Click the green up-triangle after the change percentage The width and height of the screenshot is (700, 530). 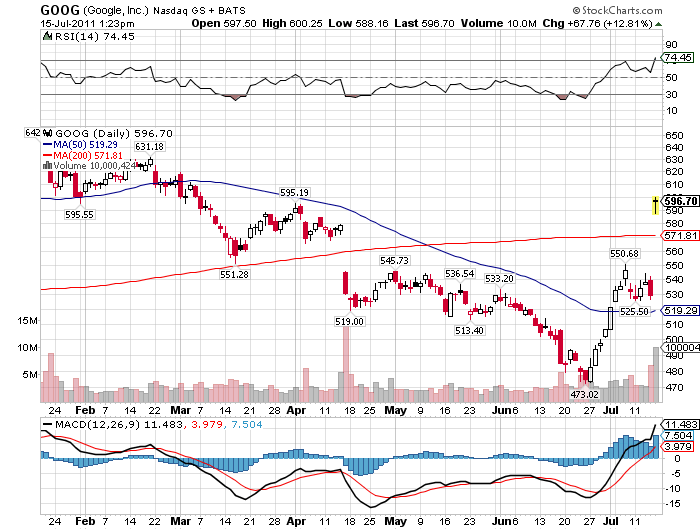[x=658, y=24]
